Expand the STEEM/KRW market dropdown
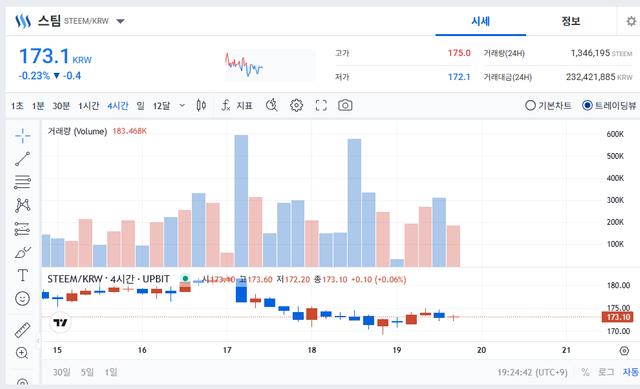 [120, 21]
